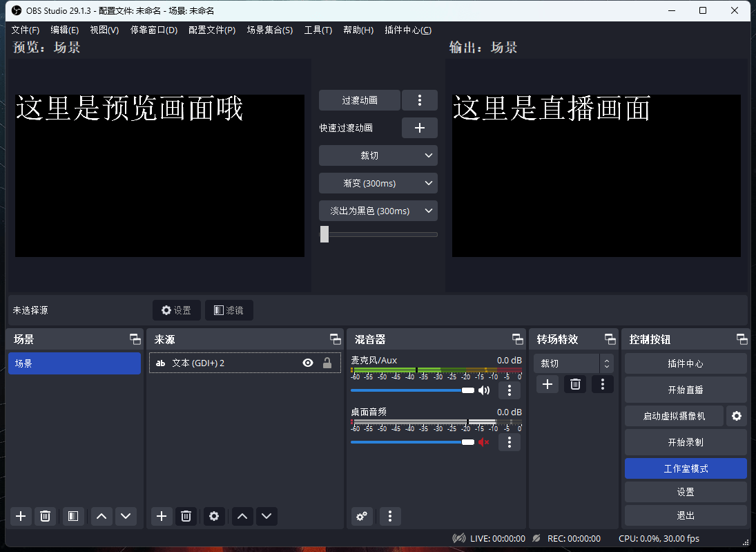Open the 帮助(H) menu
This screenshot has height=552, width=756.
coord(358,30)
